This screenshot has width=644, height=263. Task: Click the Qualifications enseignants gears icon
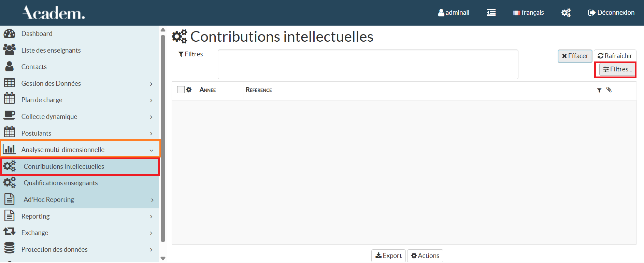pyautogui.click(x=9, y=182)
